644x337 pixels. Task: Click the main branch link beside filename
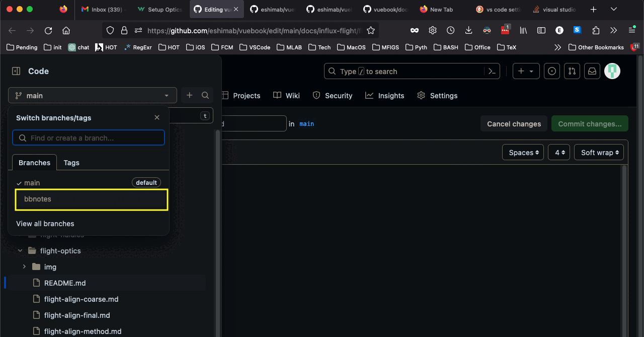tap(306, 124)
